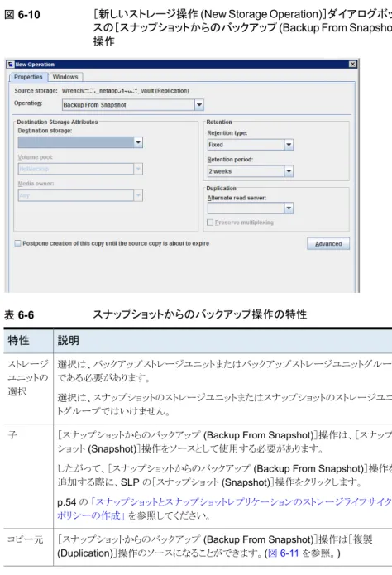This screenshot has height=575, width=392.
Task: Toggle the Preserve multiplexing checkbox
Action: click(210, 223)
